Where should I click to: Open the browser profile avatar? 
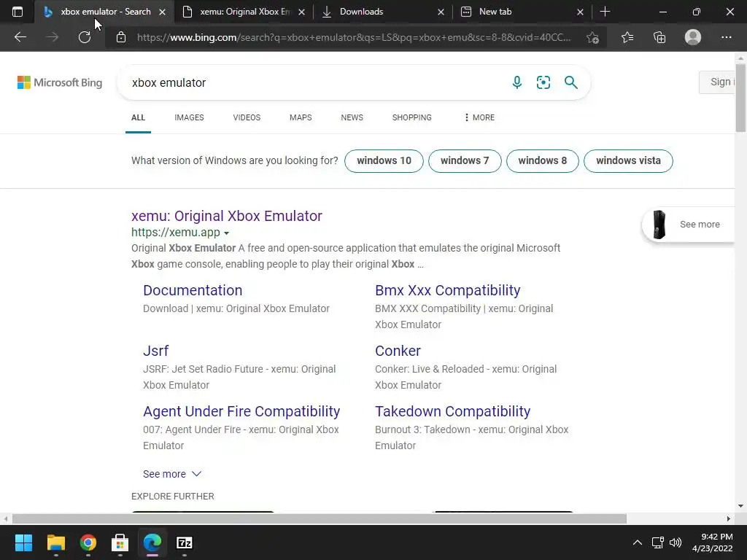point(693,37)
